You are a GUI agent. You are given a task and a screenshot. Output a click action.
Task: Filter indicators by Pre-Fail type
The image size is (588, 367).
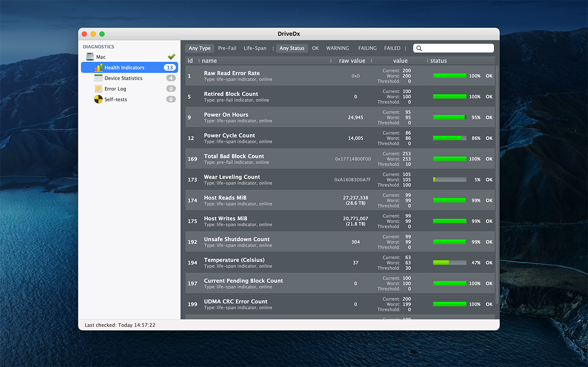pyautogui.click(x=227, y=48)
